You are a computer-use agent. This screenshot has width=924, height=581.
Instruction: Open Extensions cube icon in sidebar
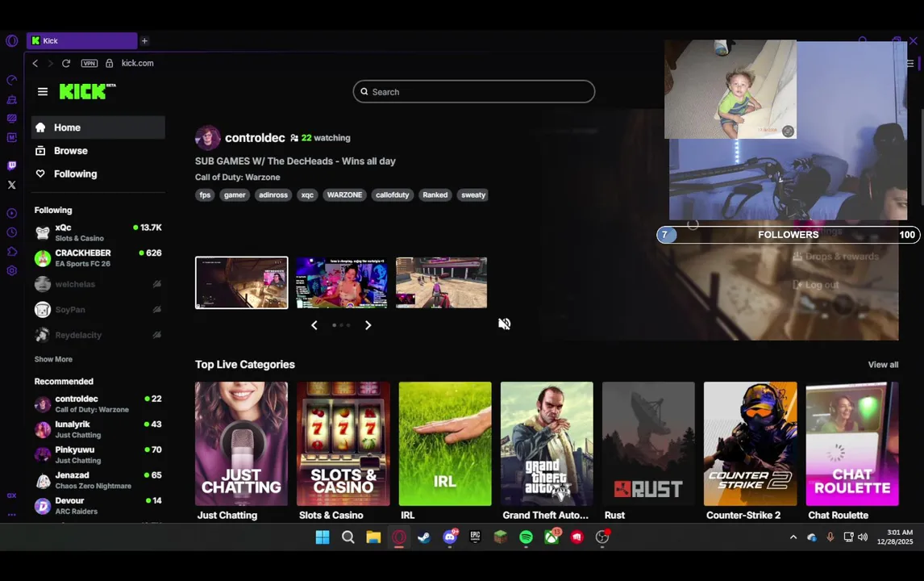tap(12, 252)
